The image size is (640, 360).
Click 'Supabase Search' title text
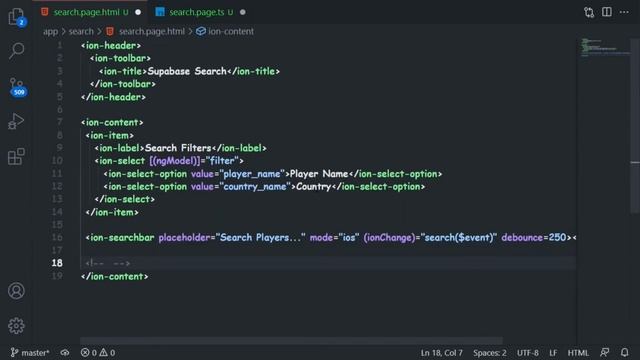pyautogui.click(x=187, y=71)
